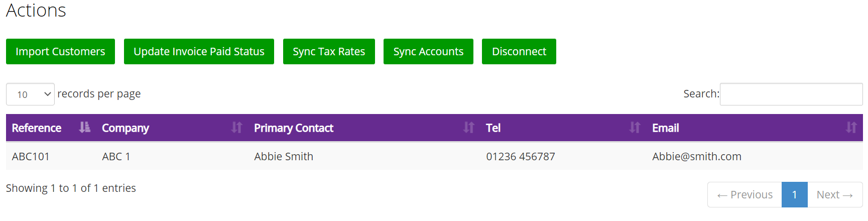The height and width of the screenshot is (221, 868).
Task: Open the records per page dropdown
Action: point(30,94)
